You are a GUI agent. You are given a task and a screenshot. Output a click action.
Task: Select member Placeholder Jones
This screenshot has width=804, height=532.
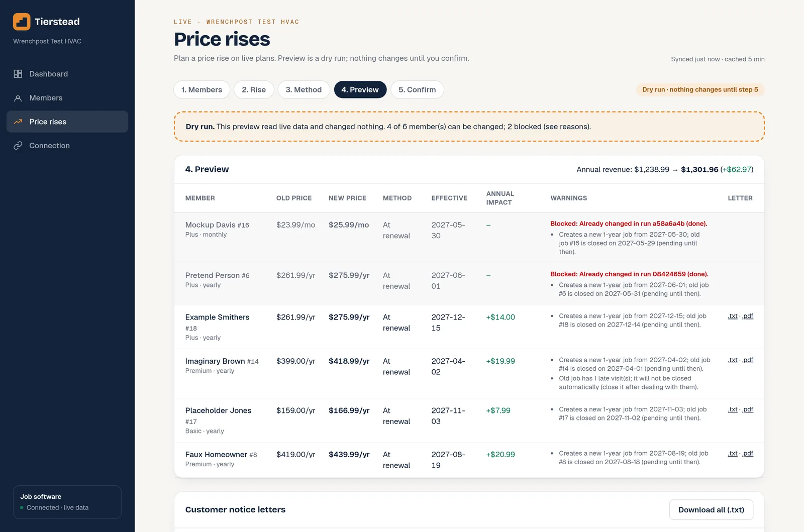pyautogui.click(x=218, y=410)
